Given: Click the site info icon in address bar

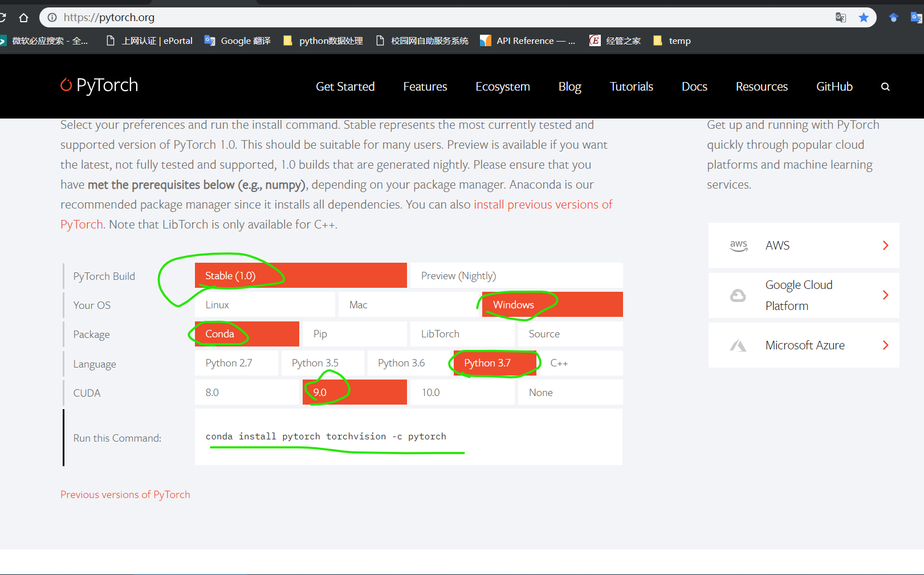Looking at the screenshot, I should pyautogui.click(x=52, y=18).
